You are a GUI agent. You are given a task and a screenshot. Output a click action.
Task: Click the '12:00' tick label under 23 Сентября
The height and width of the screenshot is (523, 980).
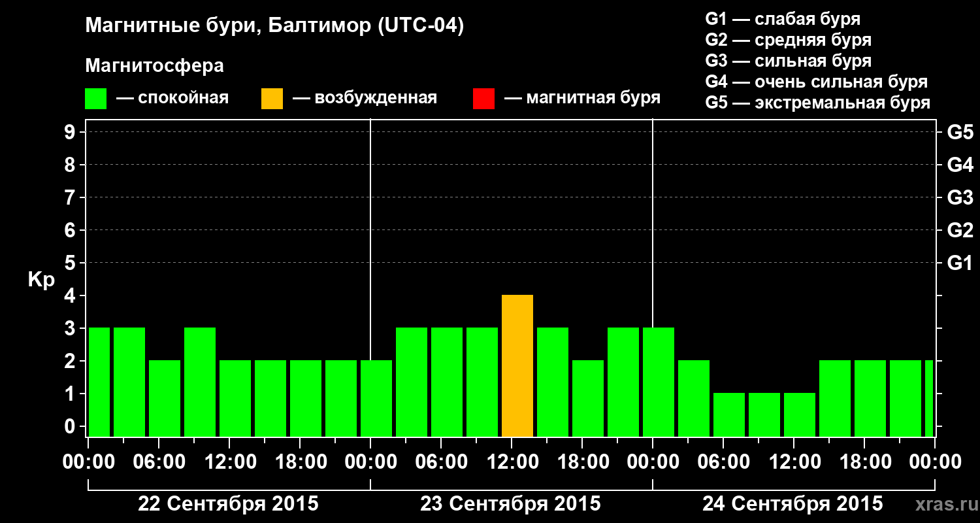coord(512,462)
